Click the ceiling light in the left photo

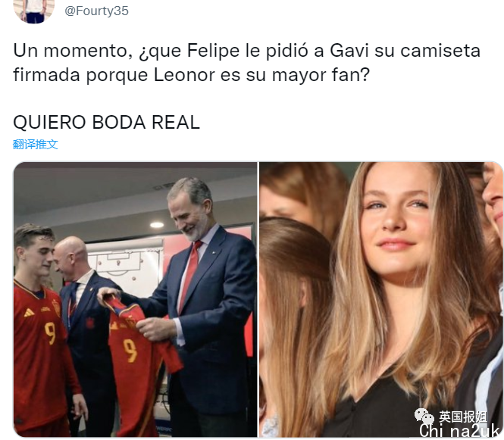pos(157,225)
